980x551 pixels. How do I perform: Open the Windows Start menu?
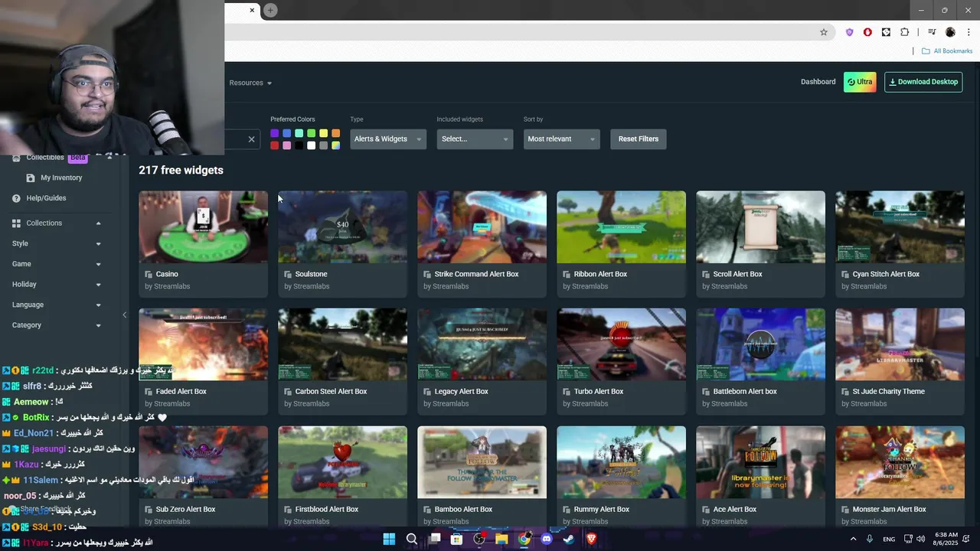389,539
